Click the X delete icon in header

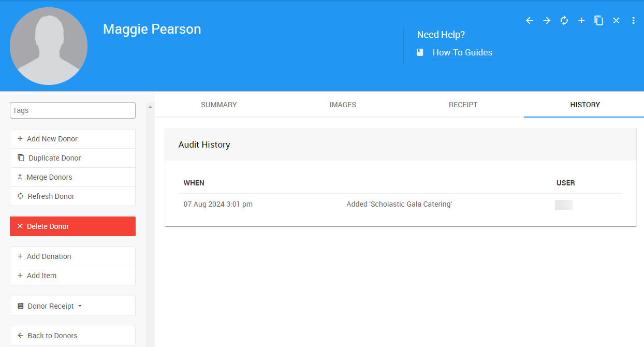point(616,21)
